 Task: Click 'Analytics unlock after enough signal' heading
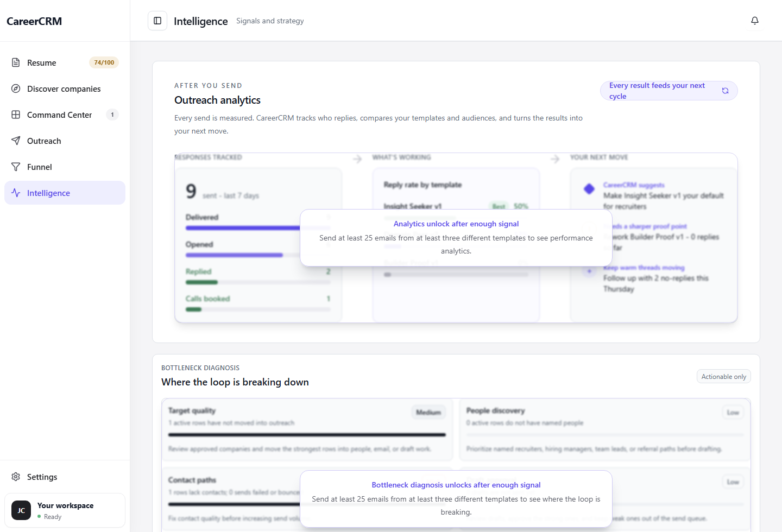pyautogui.click(x=456, y=224)
